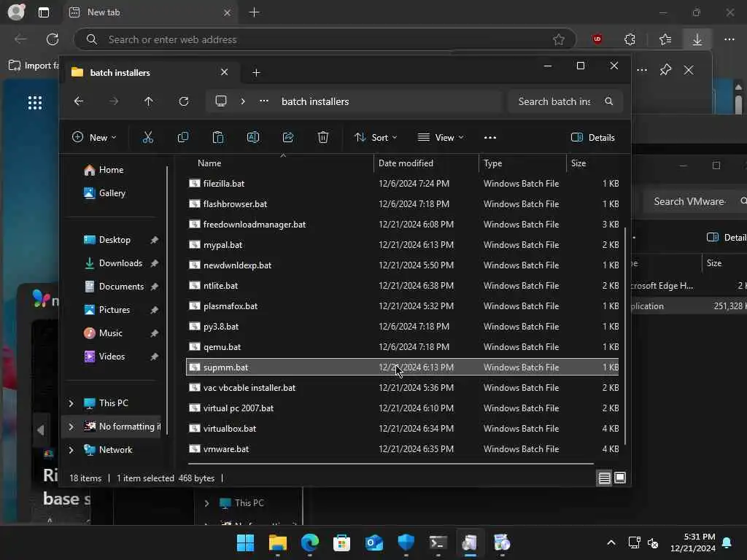This screenshot has width=747, height=560.
Task: Expand the No formatting drive node
Action: [71, 427]
